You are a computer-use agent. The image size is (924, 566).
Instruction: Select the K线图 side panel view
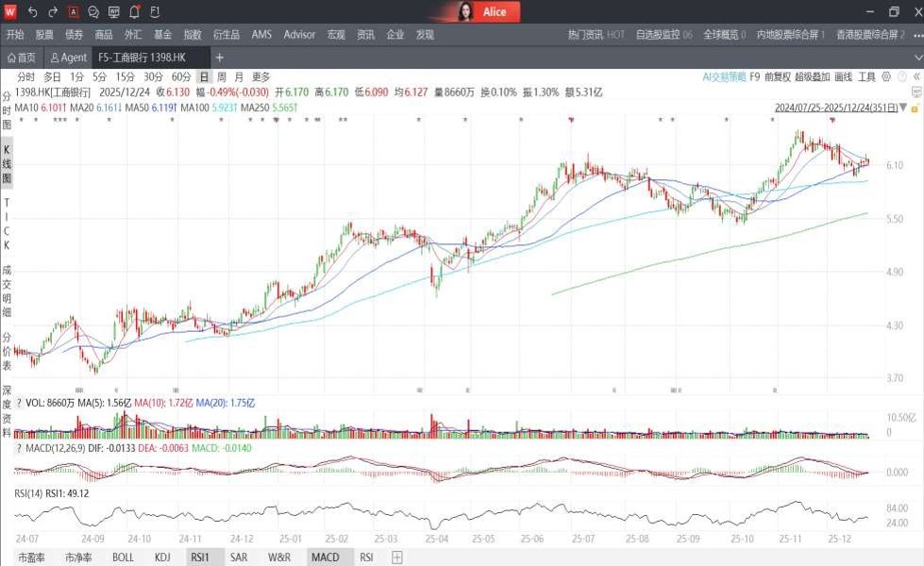7,164
